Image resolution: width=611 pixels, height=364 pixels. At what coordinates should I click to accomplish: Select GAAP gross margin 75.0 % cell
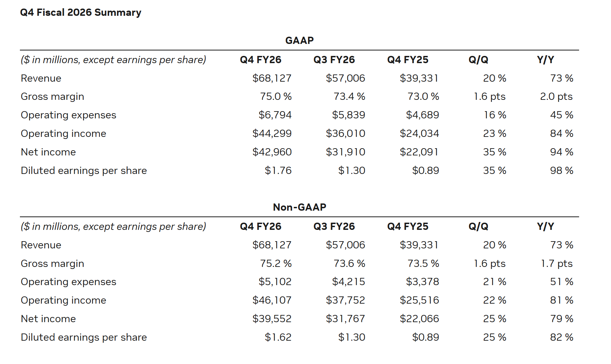tap(275, 96)
